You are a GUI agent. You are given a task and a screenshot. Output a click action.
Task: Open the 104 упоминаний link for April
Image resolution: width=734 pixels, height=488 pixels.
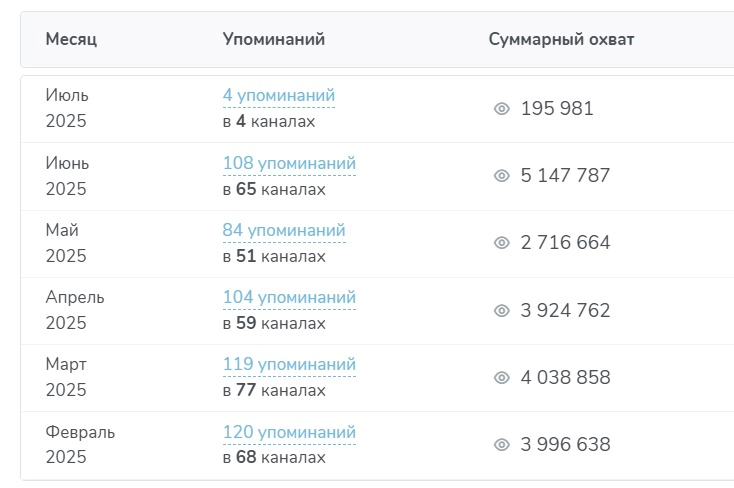(x=289, y=297)
